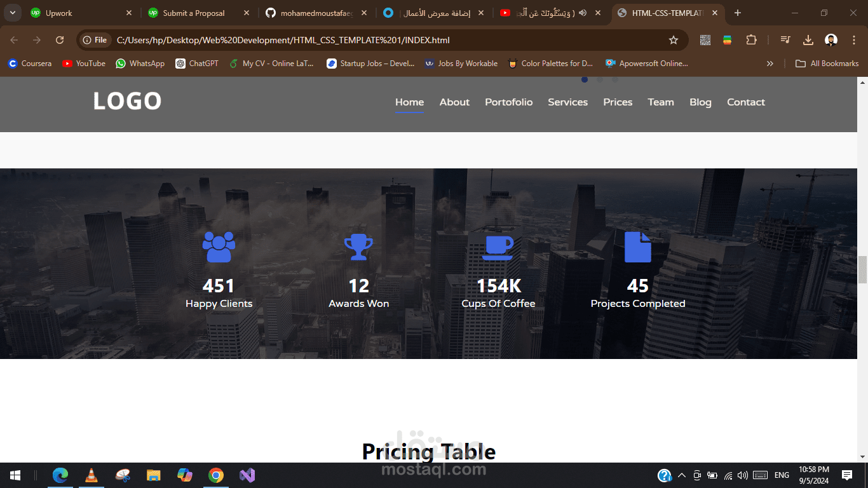Click the Awards Won trophy icon
868x488 pixels.
358,247
